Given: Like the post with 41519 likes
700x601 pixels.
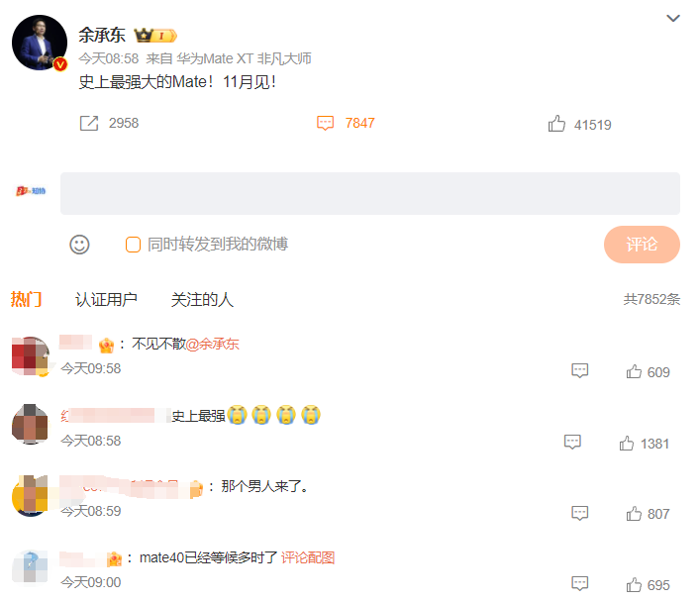Looking at the screenshot, I should [x=556, y=124].
